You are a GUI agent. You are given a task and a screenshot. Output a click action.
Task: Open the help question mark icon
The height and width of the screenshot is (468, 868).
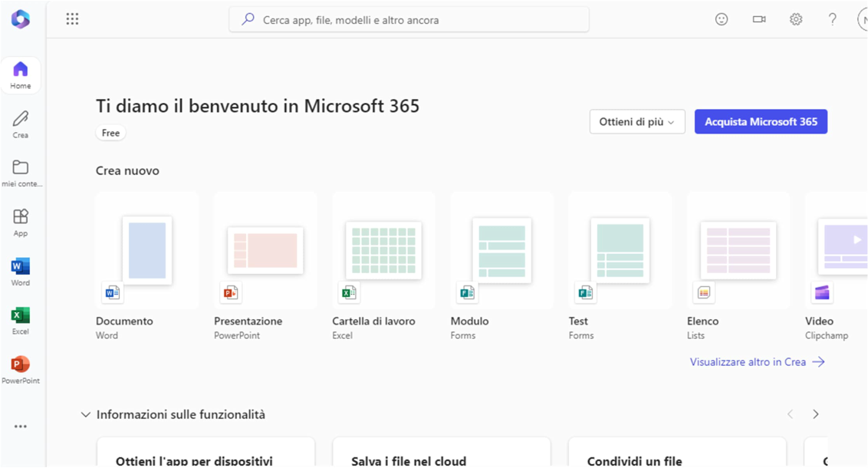[x=832, y=19]
